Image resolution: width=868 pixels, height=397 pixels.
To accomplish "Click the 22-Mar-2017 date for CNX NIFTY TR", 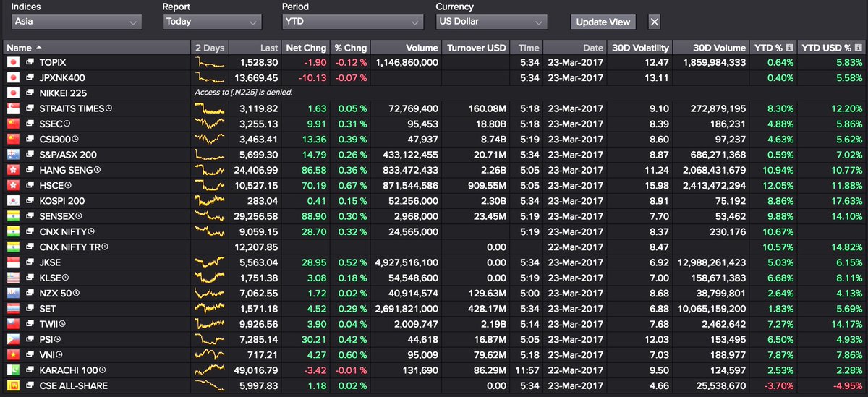I will click(x=576, y=247).
